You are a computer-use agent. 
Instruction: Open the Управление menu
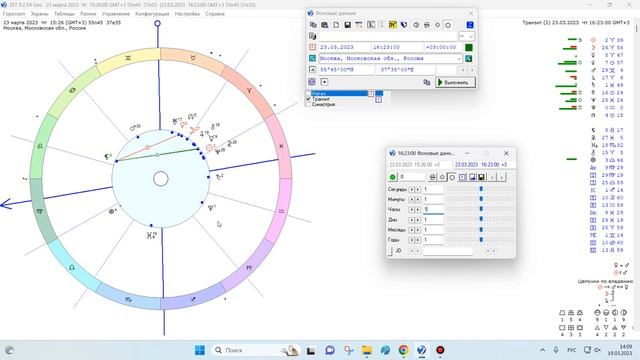(x=116, y=14)
